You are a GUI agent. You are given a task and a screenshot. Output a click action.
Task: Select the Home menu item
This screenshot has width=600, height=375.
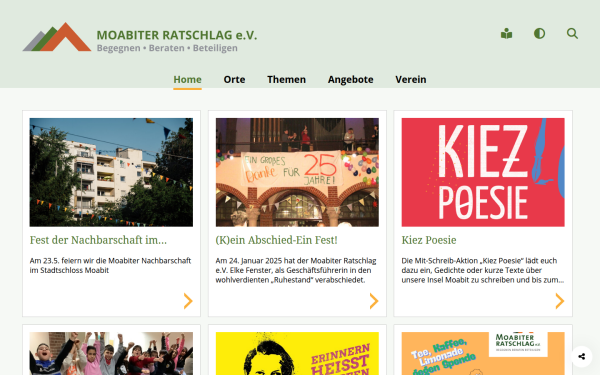point(188,80)
